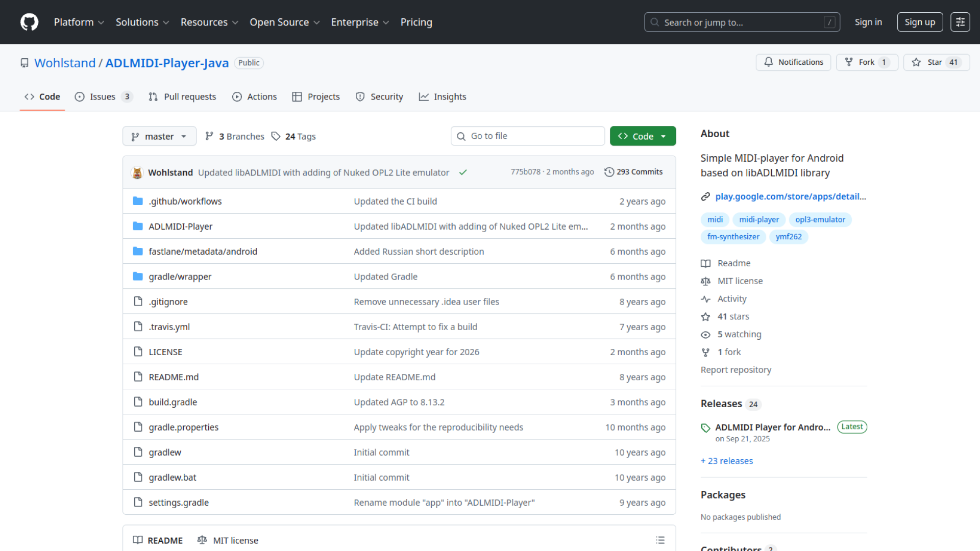This screenshot has height=551, width=980.
Task: Open the + 23 releases link
Action: pyautogui.click(x=727, y=461)
